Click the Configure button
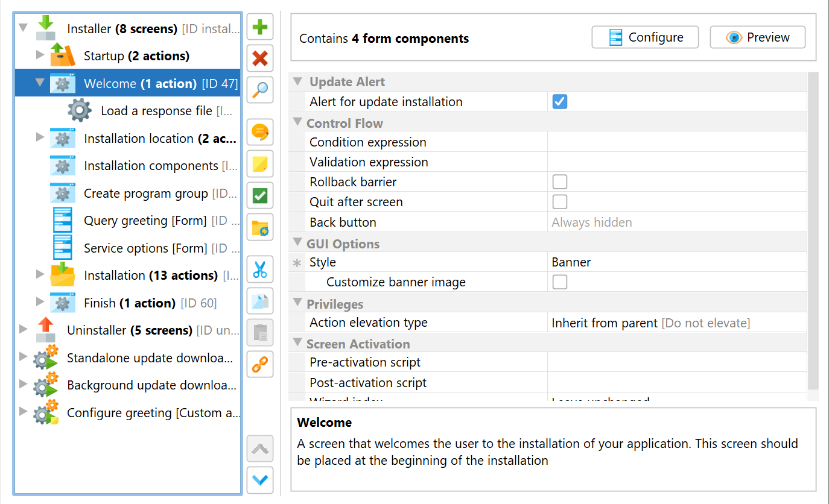Viewport: 829px width, 504px height. click(645, 37)
